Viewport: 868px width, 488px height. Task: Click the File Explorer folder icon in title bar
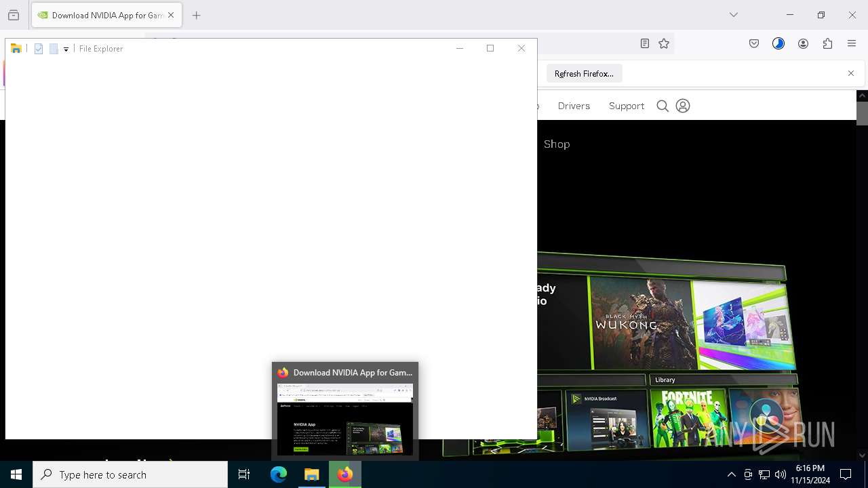[16, 49]
